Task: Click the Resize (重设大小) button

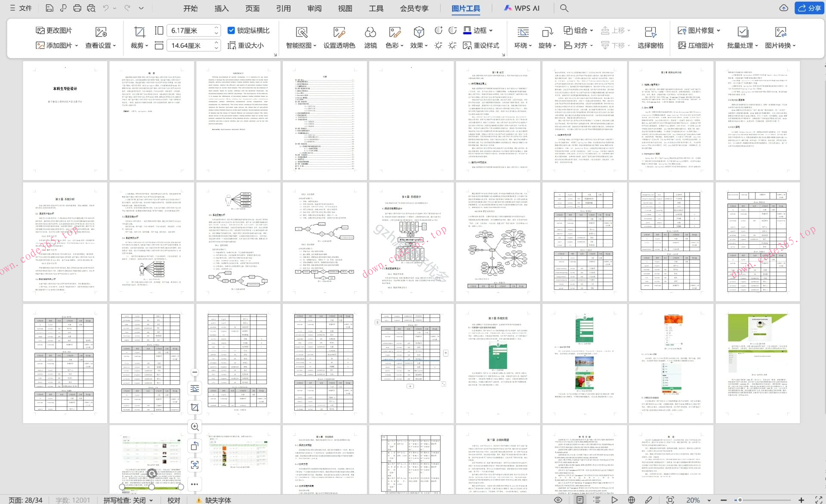Action: 246,46
